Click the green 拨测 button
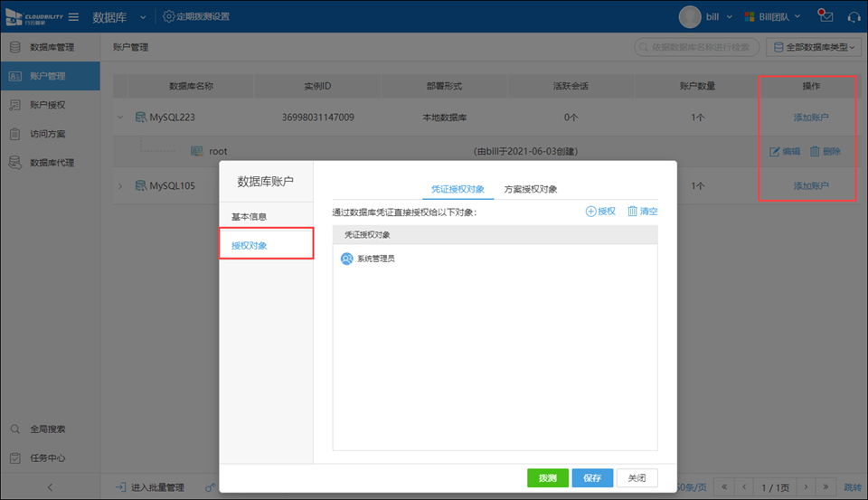 tap(547, 478)
